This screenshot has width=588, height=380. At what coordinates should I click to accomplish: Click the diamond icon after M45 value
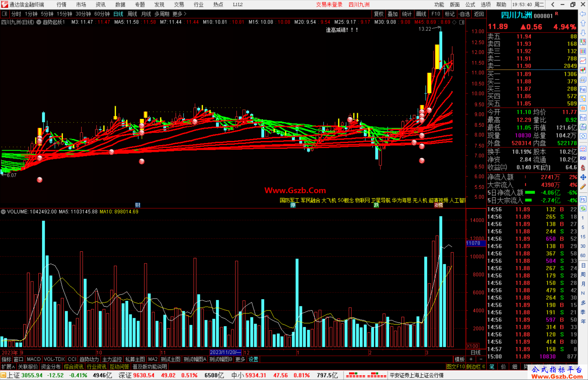tap(454, 22)
